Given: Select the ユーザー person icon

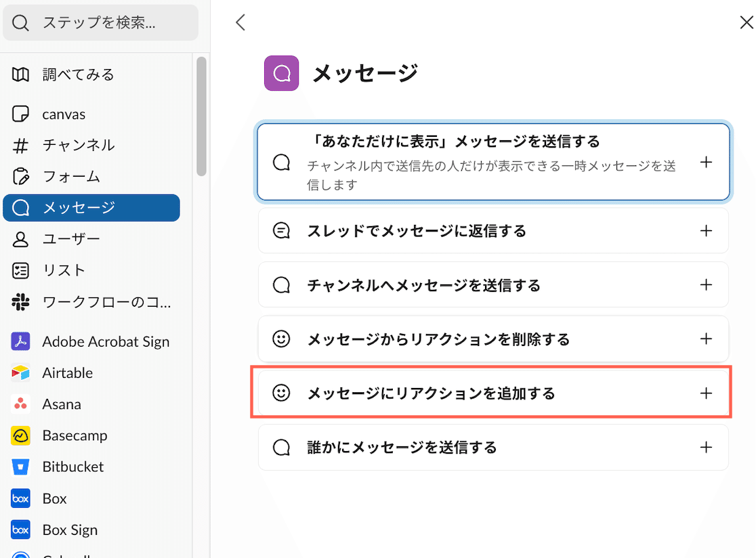Looking at the screenshot, I should click(x=20, y=238).
